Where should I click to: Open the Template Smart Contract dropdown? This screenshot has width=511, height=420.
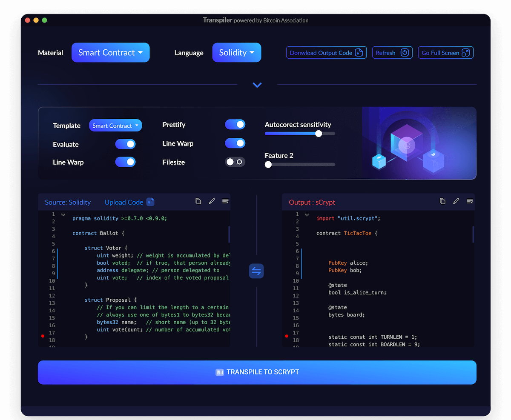pos(115,126)
